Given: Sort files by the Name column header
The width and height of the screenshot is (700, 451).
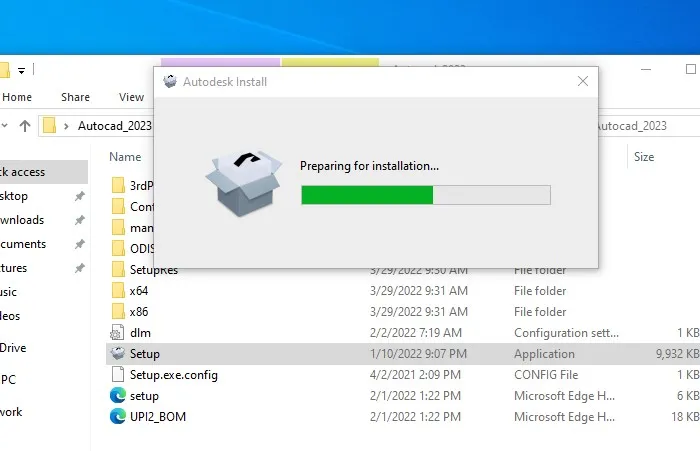Looking at the screenshot, I should point(125,157).
